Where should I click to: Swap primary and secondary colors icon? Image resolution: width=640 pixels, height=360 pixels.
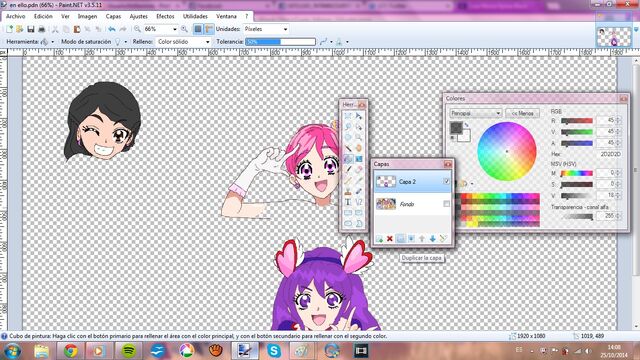click(x=467, y=124)
